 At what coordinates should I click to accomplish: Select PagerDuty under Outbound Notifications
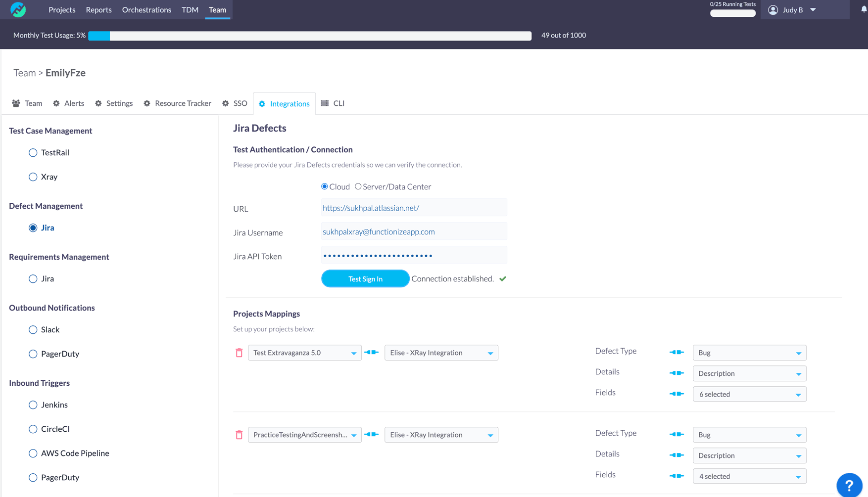[x=33, y=354]
